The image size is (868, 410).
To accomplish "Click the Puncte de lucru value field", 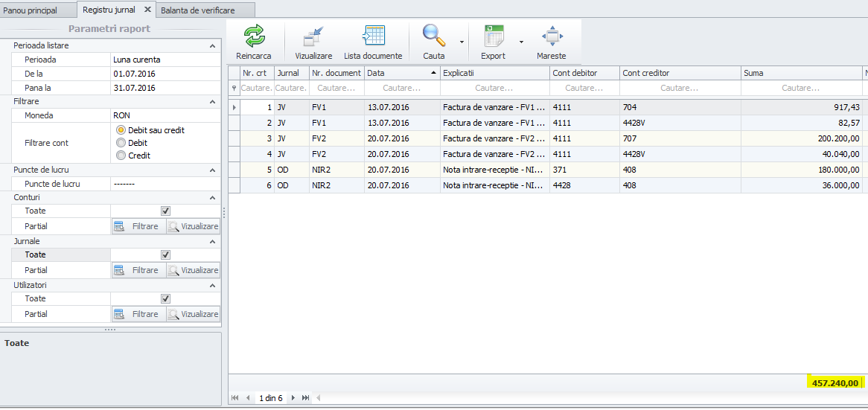I will [x=165, y=184].
